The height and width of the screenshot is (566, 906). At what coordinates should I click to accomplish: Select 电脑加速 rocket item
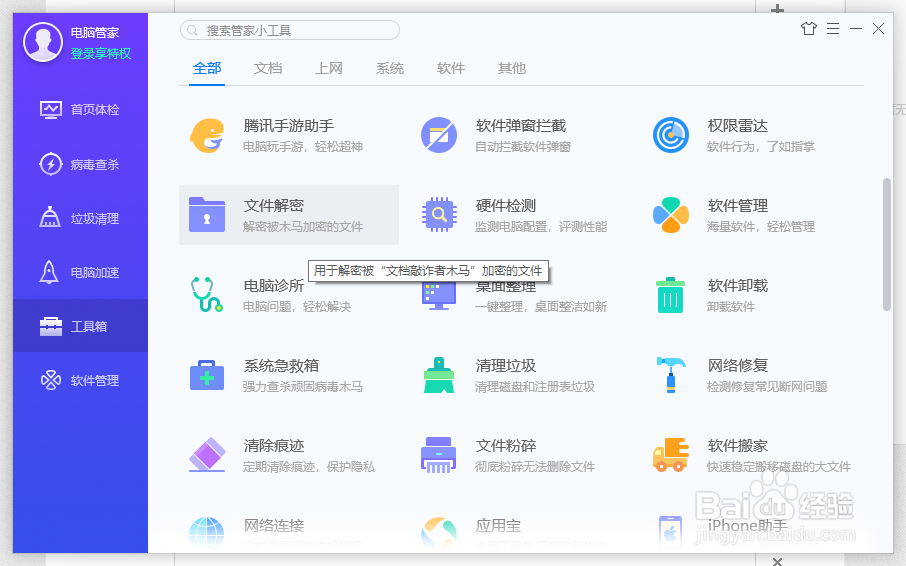point(80,272)
